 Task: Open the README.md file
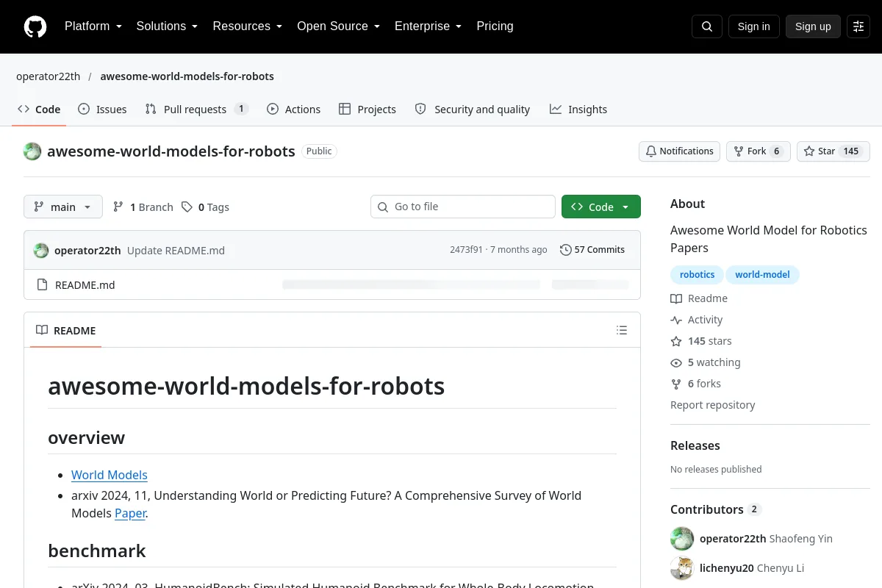click(x=85, y=285)
